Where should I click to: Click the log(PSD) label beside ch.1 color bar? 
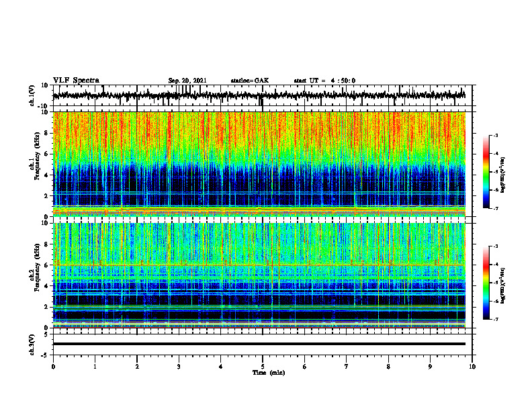(x=503, y=175)
